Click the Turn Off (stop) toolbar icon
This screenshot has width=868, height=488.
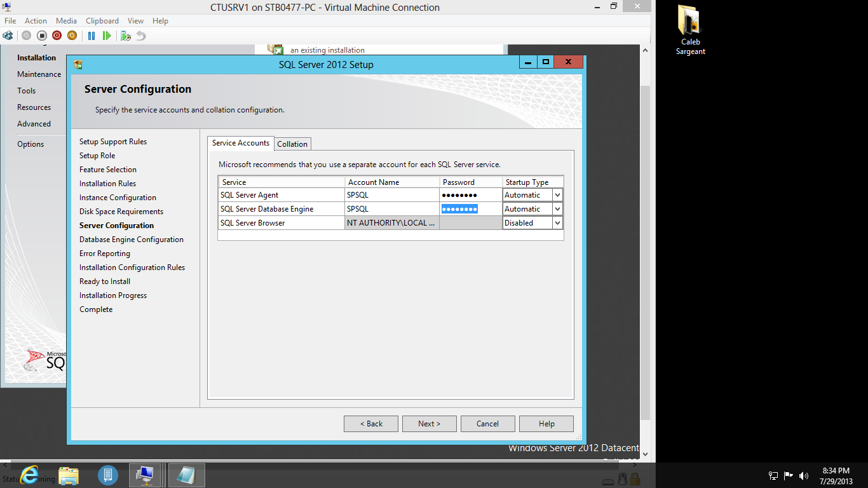[41, 36]
